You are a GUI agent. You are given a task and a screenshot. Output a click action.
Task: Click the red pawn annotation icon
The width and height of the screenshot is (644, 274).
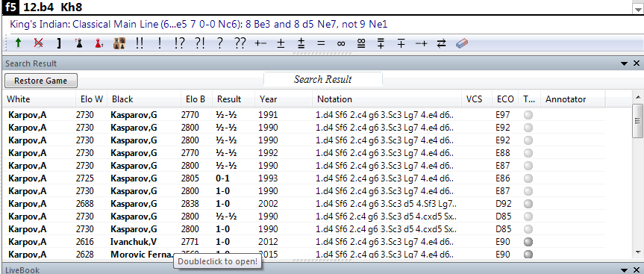[x=99, y=43]
